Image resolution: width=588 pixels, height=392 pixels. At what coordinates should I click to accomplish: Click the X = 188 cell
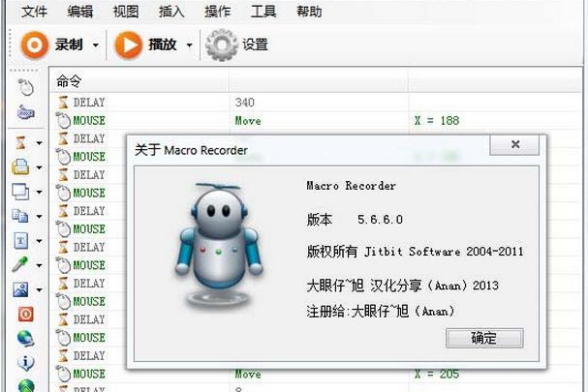click(x=437, y=120)
